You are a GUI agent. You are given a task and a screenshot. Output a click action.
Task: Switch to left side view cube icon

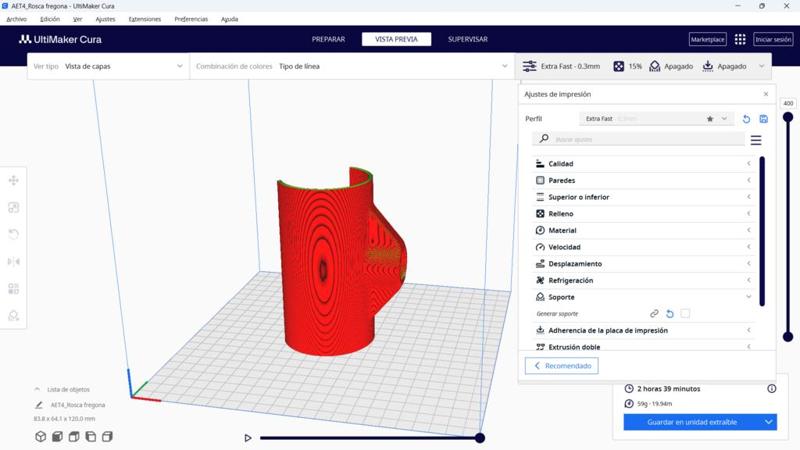91,436
